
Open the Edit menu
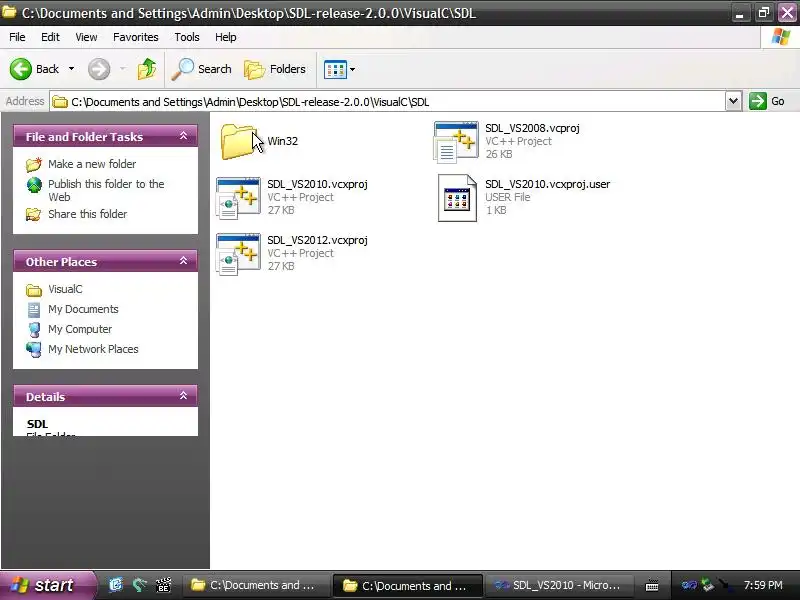click(x=50, y=37)
